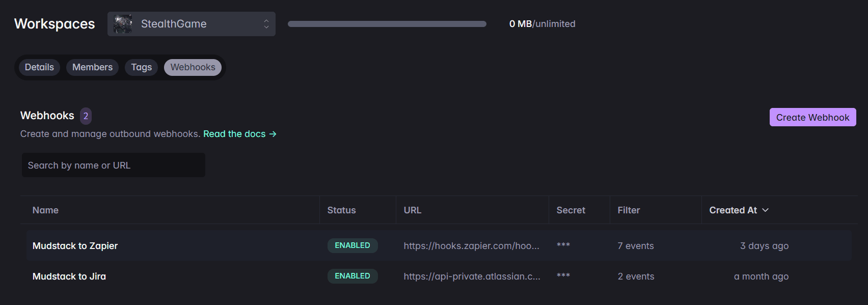Screen dimensions: 868x305
Task: Select the Webhooks tab
Action: (x=193, y=67)
